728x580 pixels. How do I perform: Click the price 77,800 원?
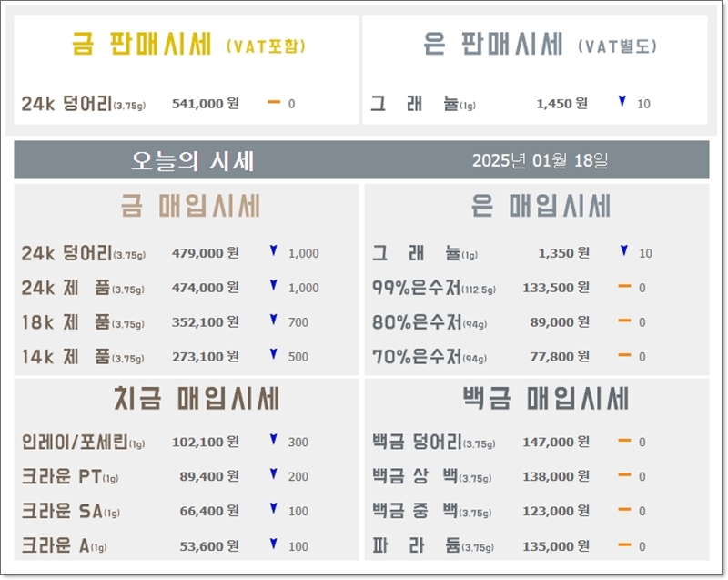tap(560, 356)
